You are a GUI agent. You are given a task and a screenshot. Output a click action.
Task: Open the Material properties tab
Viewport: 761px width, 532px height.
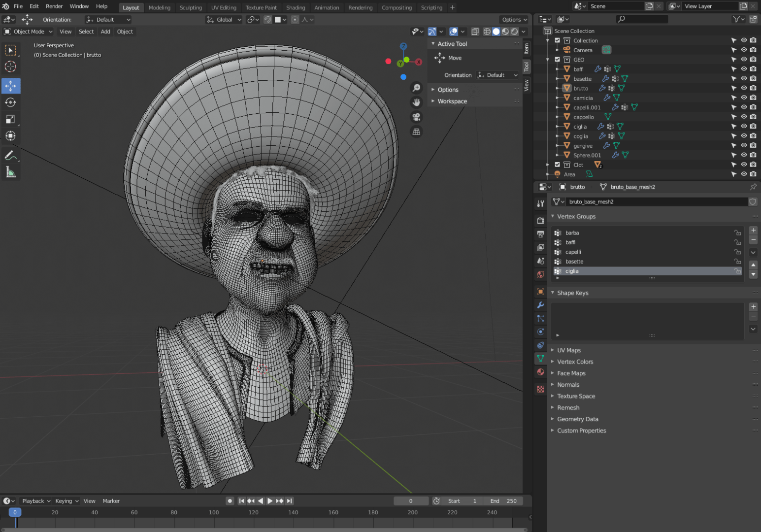coord(540,372)
